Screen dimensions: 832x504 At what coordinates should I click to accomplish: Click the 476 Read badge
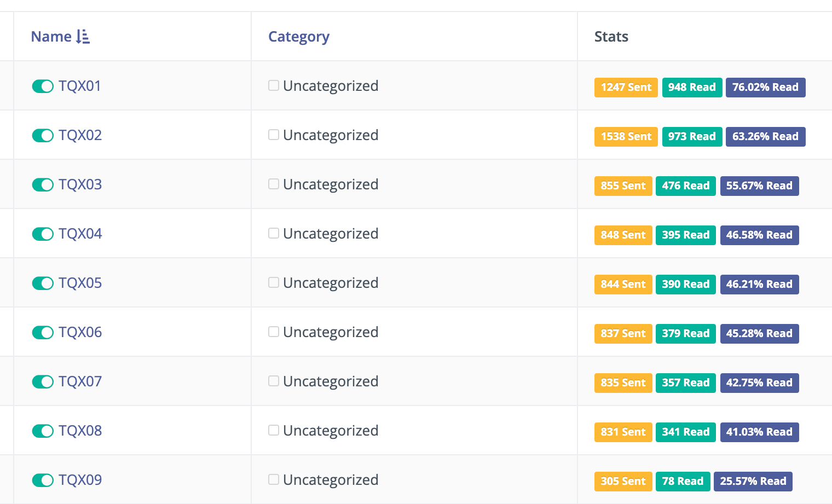(686, 186)
